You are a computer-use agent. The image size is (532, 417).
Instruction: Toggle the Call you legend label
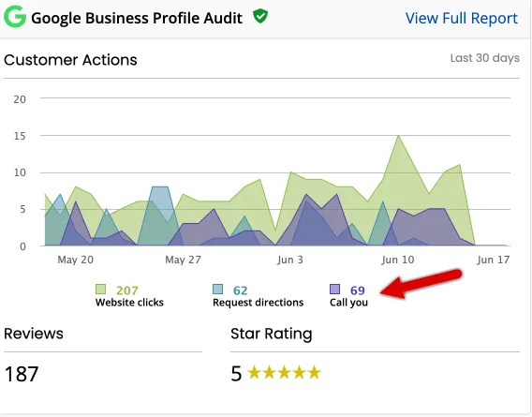348,303
